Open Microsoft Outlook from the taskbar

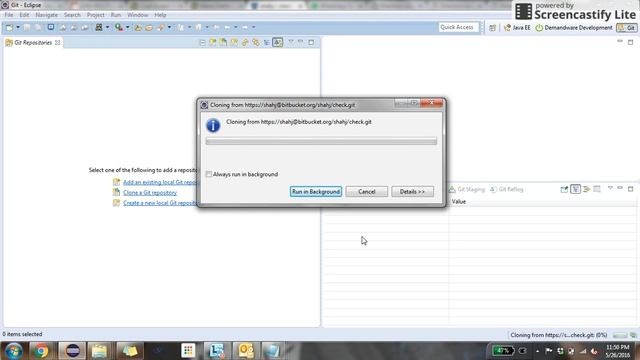[246, 351]
